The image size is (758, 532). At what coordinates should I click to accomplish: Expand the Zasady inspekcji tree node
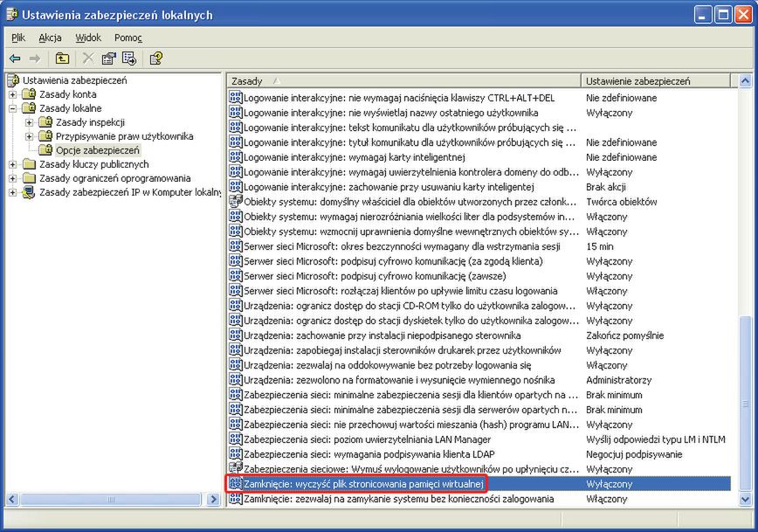(x=30, y=122)
